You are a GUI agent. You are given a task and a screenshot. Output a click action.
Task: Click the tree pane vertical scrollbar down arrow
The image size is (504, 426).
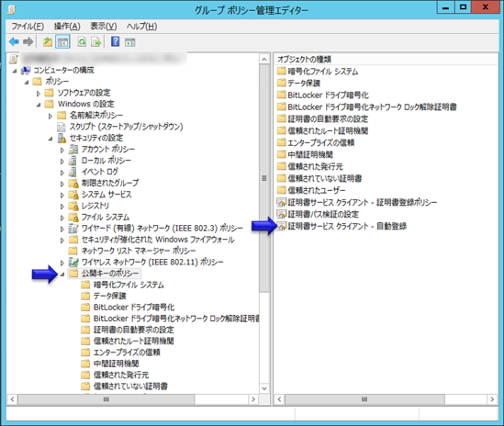(264, 388)
